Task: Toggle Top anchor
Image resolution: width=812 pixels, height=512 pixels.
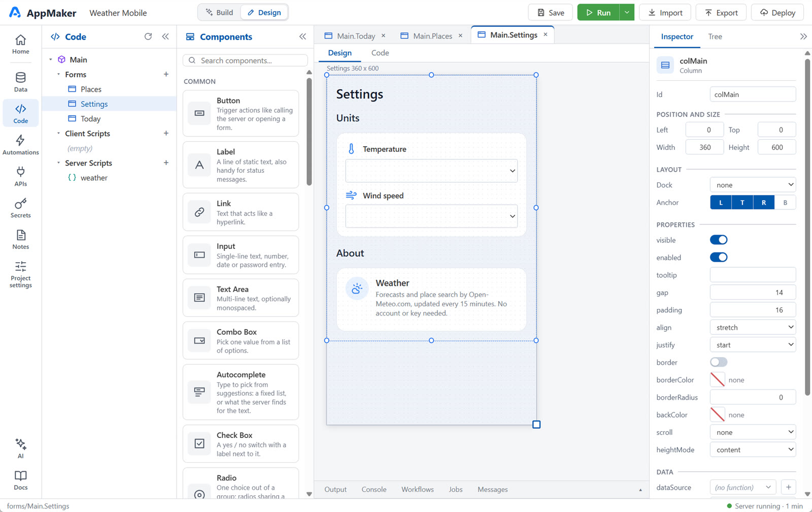Action: click(742, 202)
